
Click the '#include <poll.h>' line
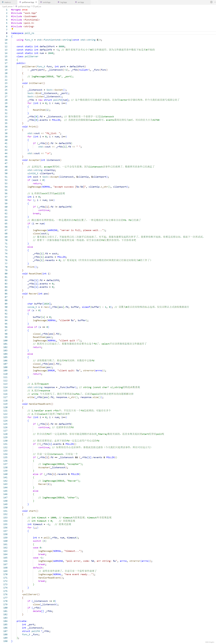[x=23, y=23]
